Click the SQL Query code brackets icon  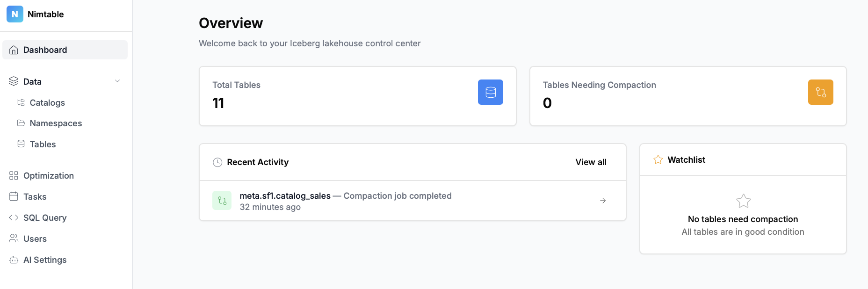pos(14,218)
